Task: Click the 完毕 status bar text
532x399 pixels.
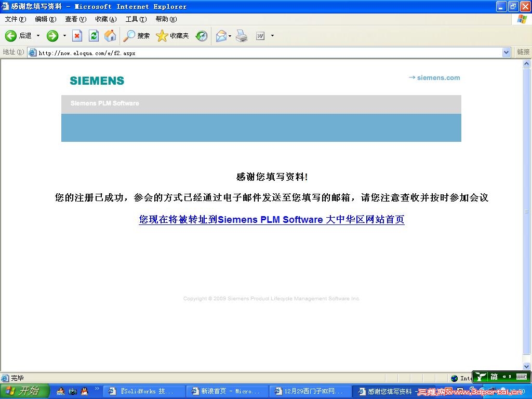Action: [17, 378]
